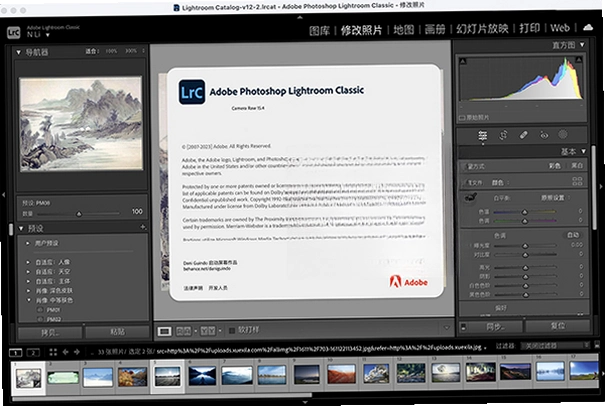This screenshot has height=406, width=605.
Task: Open second window display 2
Action: (x=33, y=352)
